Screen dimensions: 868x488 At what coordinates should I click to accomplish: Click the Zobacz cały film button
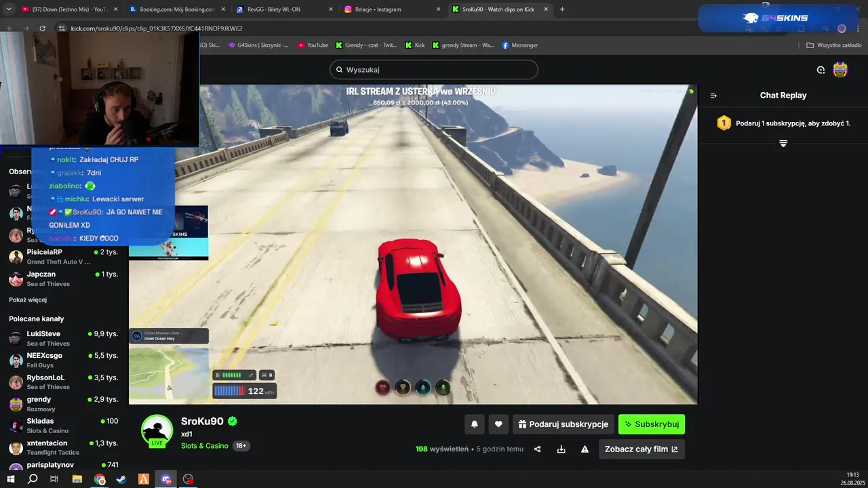point(642,449)
